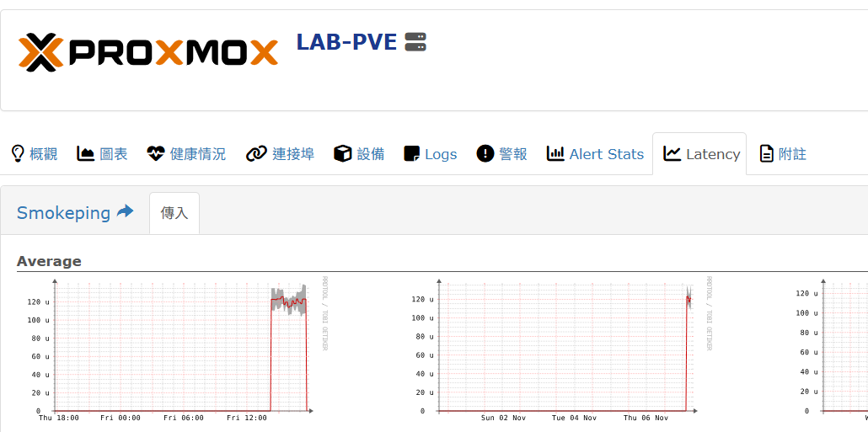The height and width of the screenshot is (432, 868).
Task: Click the Average section heading
Action: [x=49, y=261]
